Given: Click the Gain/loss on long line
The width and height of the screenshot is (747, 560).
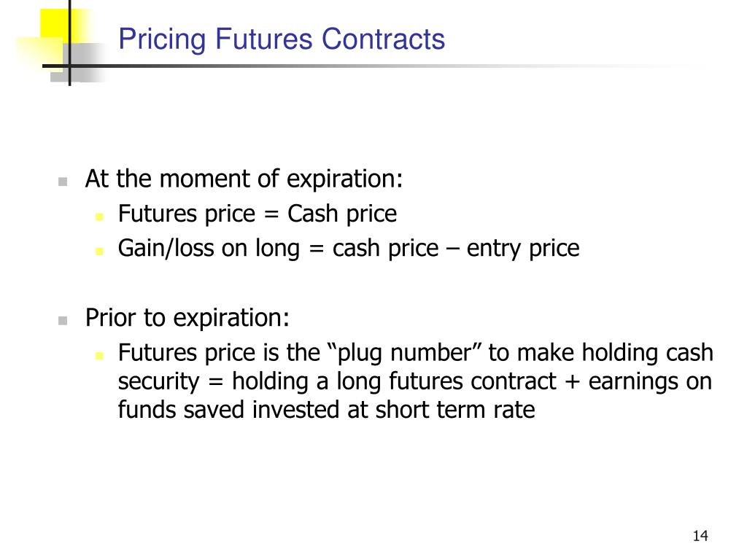Looking at the screenshot, I should pyautogui.click(x=349, y=249).
